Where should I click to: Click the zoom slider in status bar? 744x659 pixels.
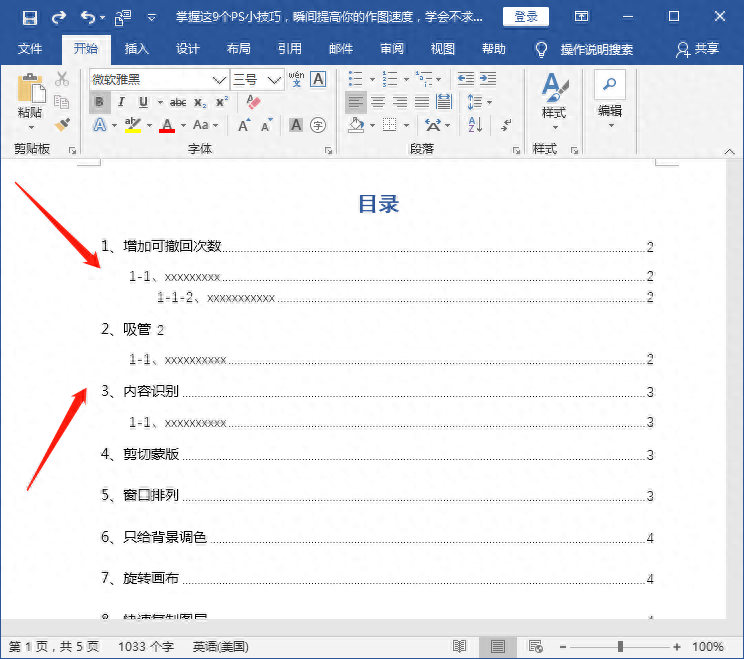[x=620, y=647]
